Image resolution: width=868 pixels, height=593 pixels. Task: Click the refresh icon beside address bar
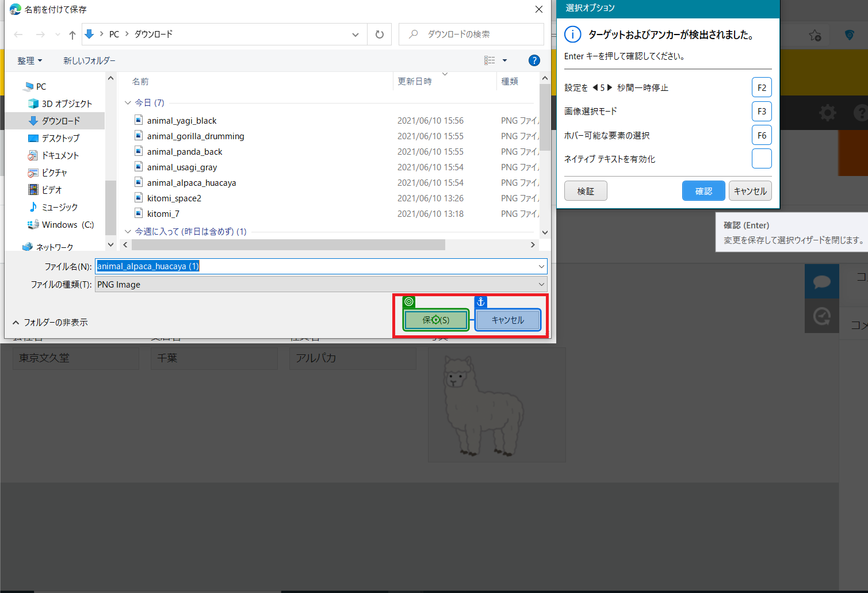tap(379, 35)
